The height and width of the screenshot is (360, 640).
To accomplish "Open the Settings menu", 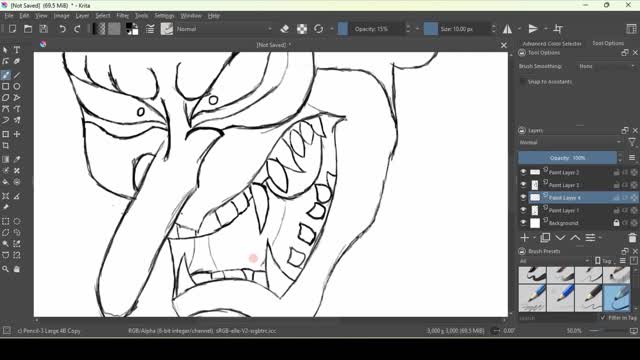I will (164, 16).
